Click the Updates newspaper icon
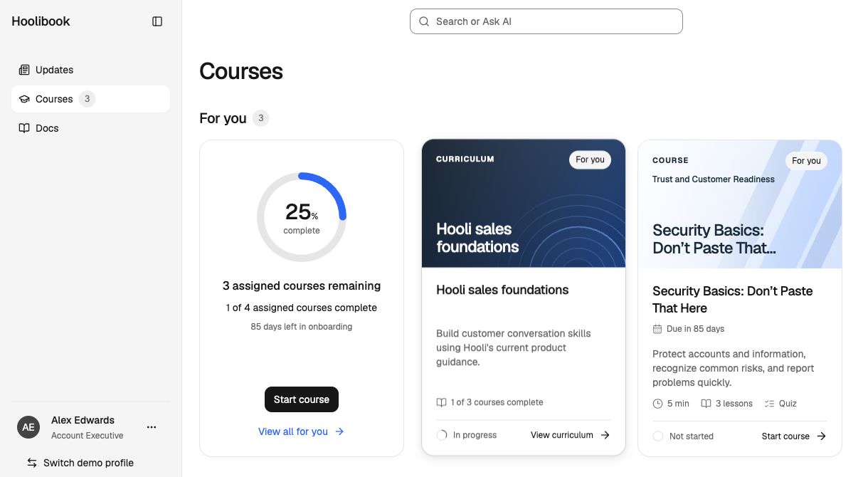Viewport: 868px width, 477px height. point(24,70)
